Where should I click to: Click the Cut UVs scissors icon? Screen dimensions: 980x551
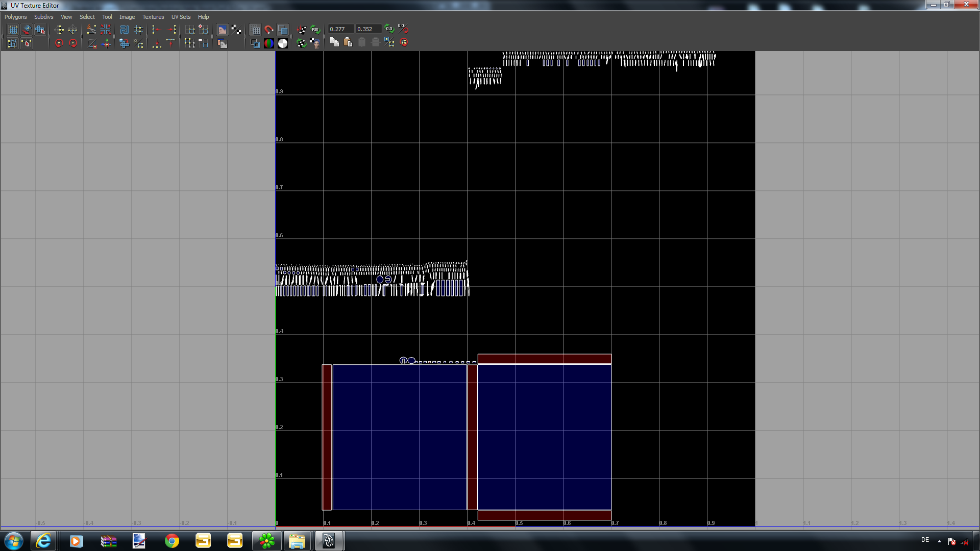91,30
